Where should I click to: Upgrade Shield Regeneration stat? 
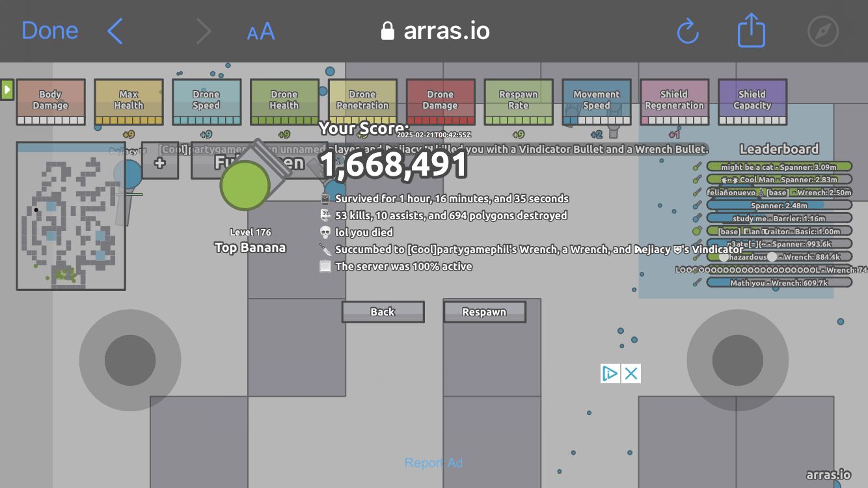(x=675, y=102)
